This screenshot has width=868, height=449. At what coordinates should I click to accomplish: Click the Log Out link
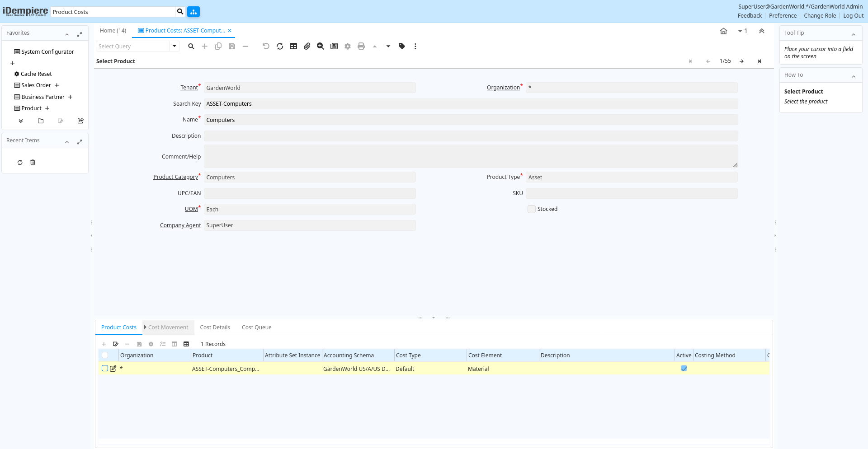(853, 16)
